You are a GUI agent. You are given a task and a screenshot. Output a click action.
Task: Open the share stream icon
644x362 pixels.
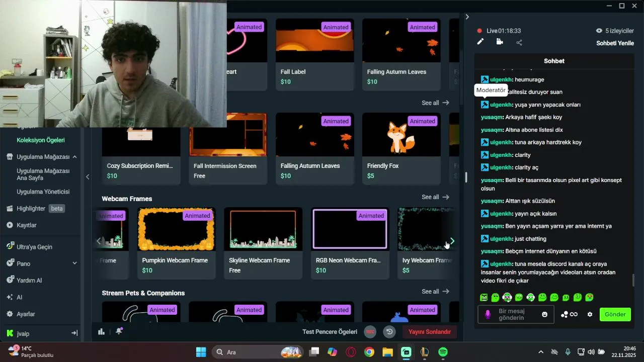[519, 42]
